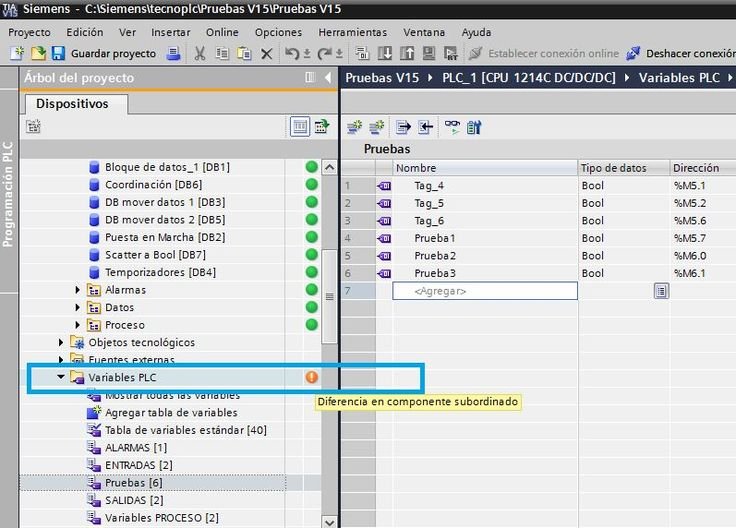Open the Ayuda menu
This screenshot has width=736, height=528.
[x=476, y=32]
